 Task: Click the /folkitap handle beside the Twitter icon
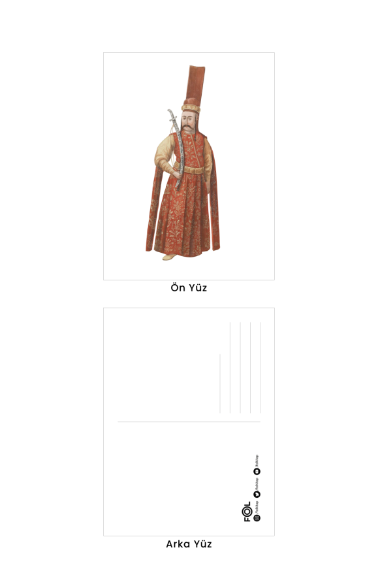257,484
